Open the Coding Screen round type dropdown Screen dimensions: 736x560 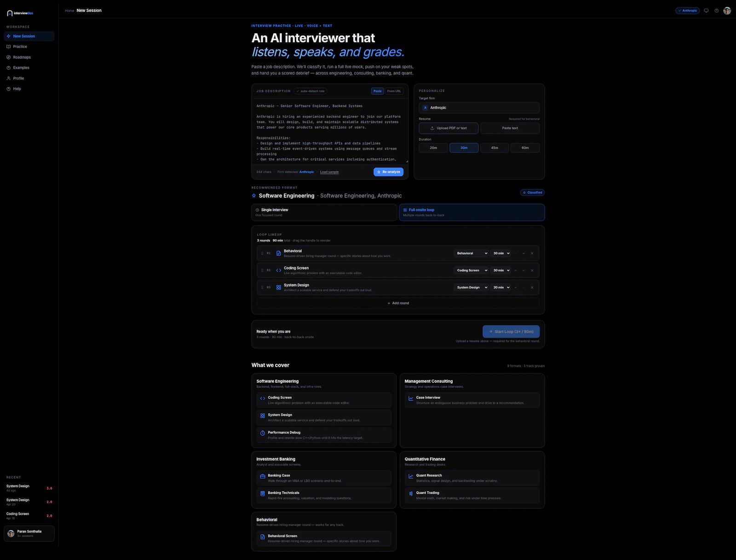(471, 271)
